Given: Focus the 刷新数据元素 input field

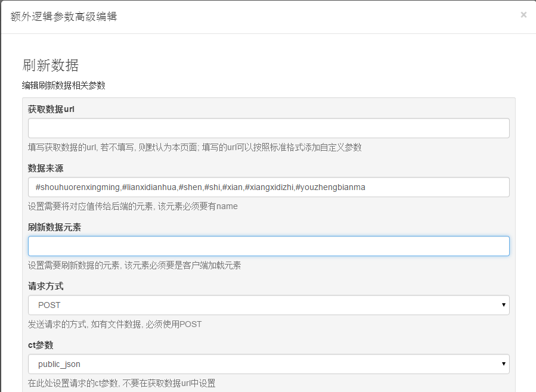Looking at the screenshot, I should pos(269,246).
